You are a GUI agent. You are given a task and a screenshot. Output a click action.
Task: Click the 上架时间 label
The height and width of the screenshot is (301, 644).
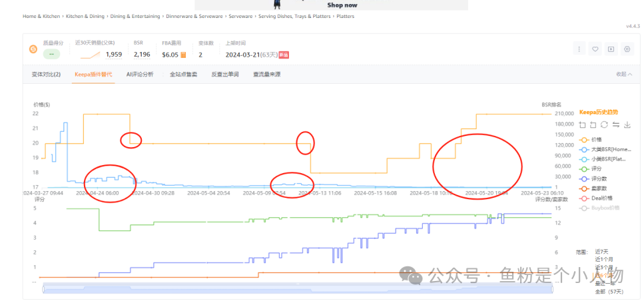[236, 43]
